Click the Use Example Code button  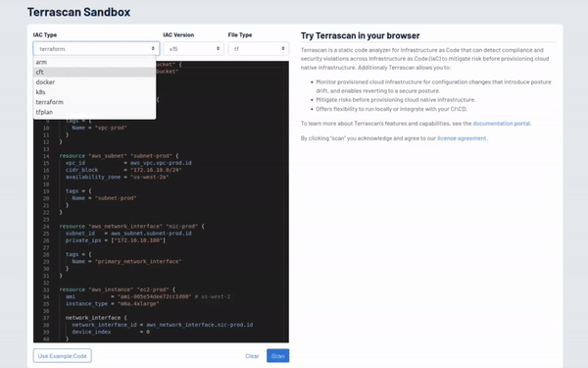63,356
